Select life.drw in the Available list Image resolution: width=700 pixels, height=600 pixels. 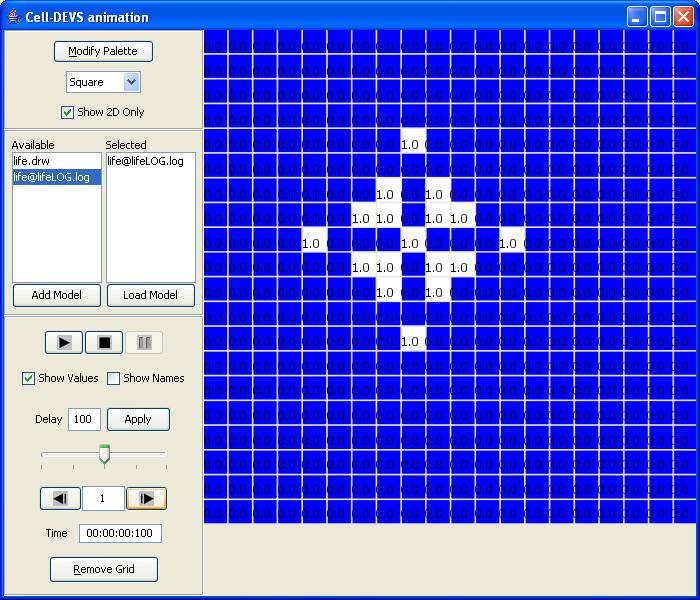click(x=57, y=161)
